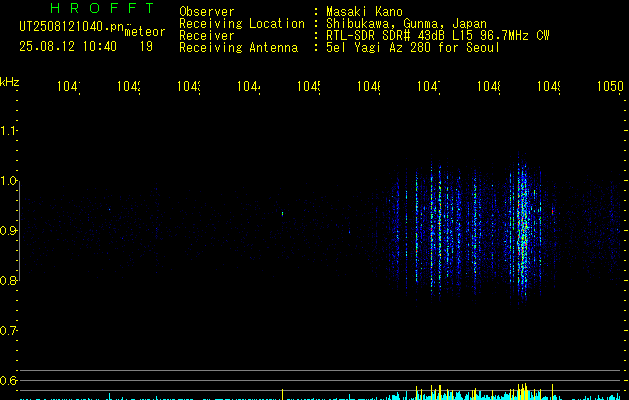Image resolution: width=629 pixels, height=400 pixels.
Task: Click the green HROFFT title text
Action: pos(102,8)
